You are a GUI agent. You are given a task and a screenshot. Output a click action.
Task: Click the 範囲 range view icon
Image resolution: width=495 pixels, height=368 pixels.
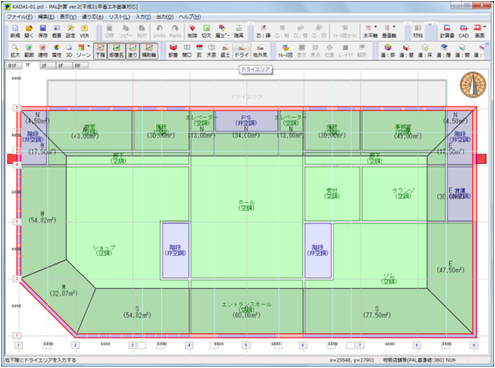[x=29, y=51]
